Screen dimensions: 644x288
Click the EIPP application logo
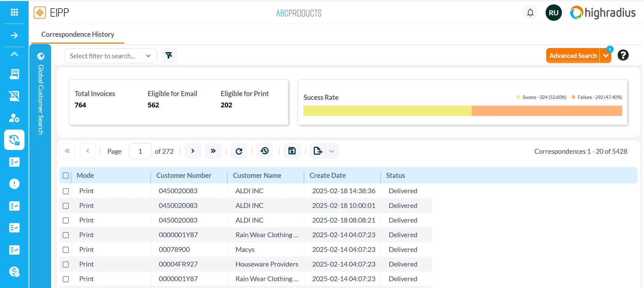click(40, 13)
